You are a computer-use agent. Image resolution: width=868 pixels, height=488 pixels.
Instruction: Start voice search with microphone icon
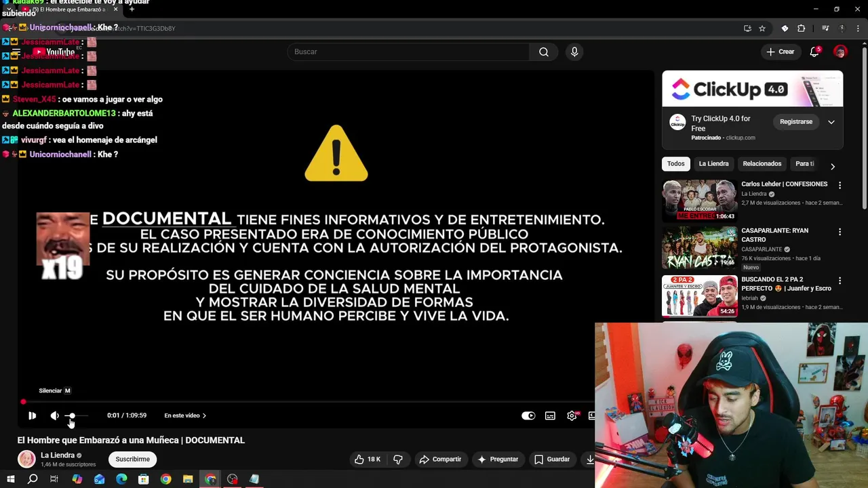[x=574, y=52]
